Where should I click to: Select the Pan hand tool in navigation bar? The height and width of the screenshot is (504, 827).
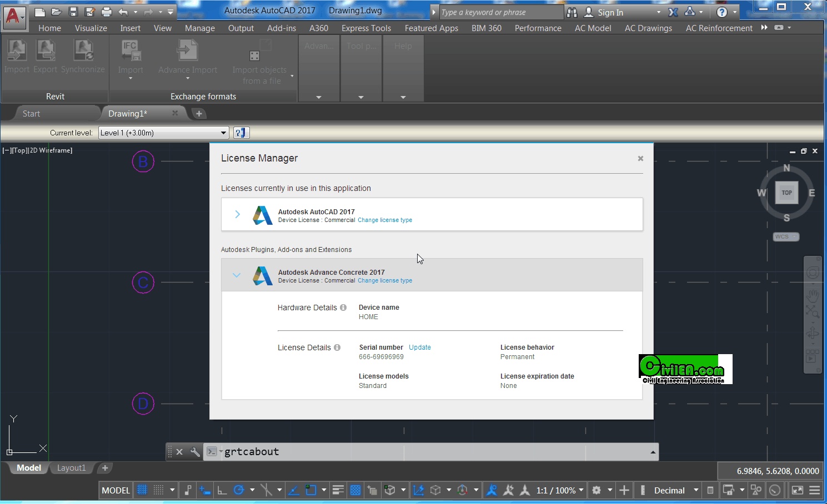[813, 295]
